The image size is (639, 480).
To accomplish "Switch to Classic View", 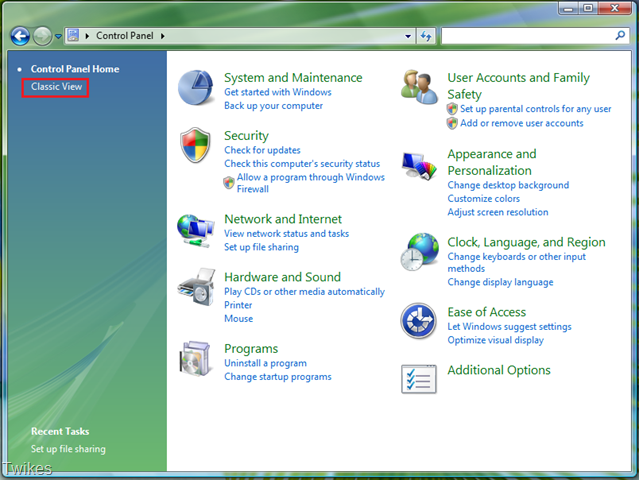I will (56, 87).
